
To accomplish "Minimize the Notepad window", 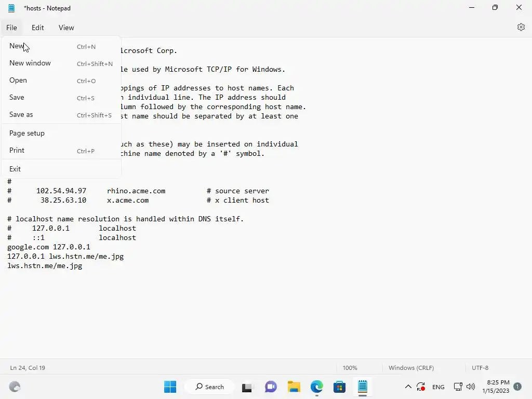I will tap(472, 7).
